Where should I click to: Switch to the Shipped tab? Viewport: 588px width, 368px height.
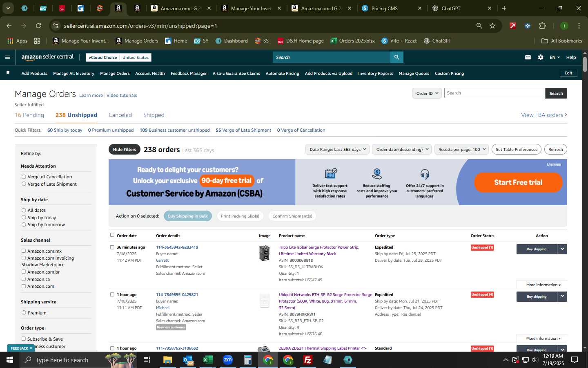[154, 115]
